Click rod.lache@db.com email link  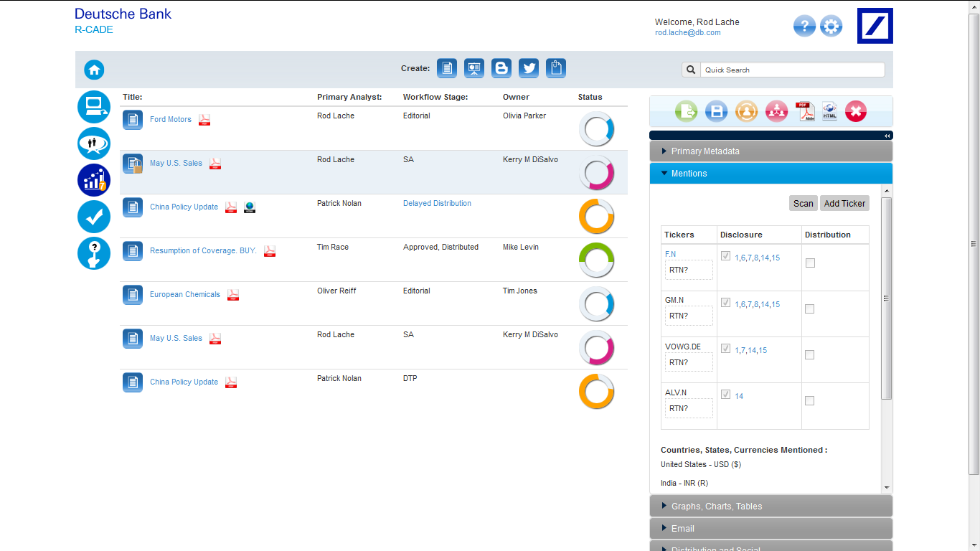[687, 33]
